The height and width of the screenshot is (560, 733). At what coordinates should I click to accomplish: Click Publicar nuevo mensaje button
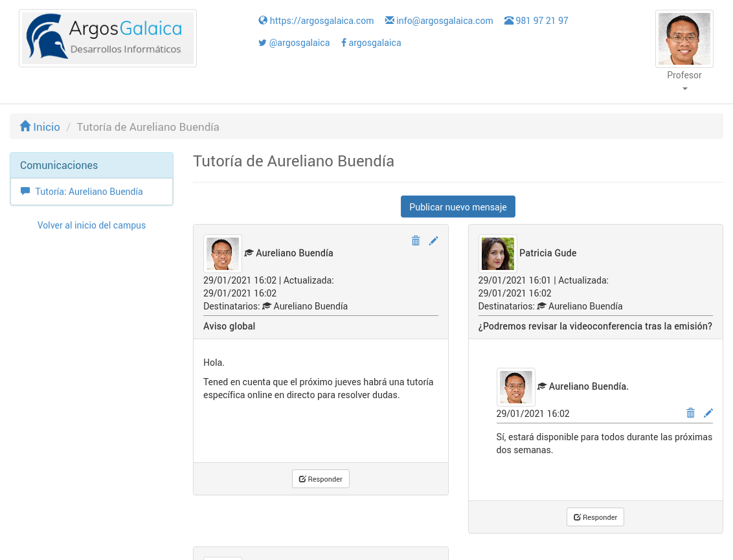[458, 207]
